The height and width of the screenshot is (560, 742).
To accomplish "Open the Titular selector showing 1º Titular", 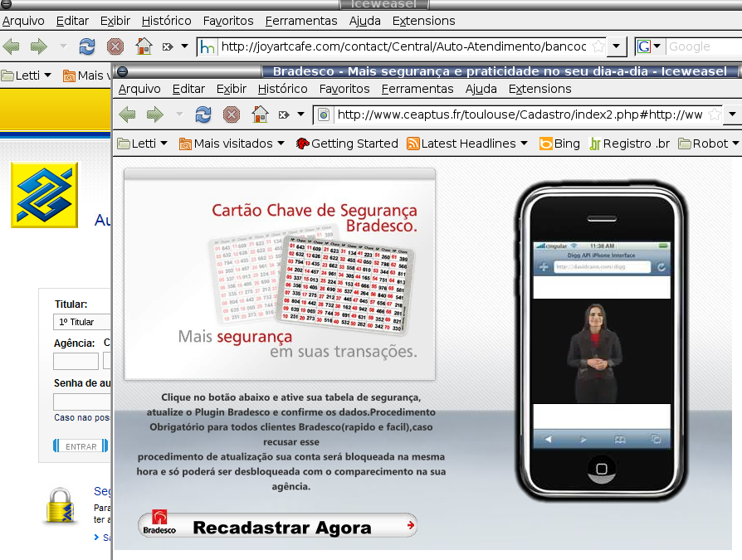I will [x=81, y=322].
